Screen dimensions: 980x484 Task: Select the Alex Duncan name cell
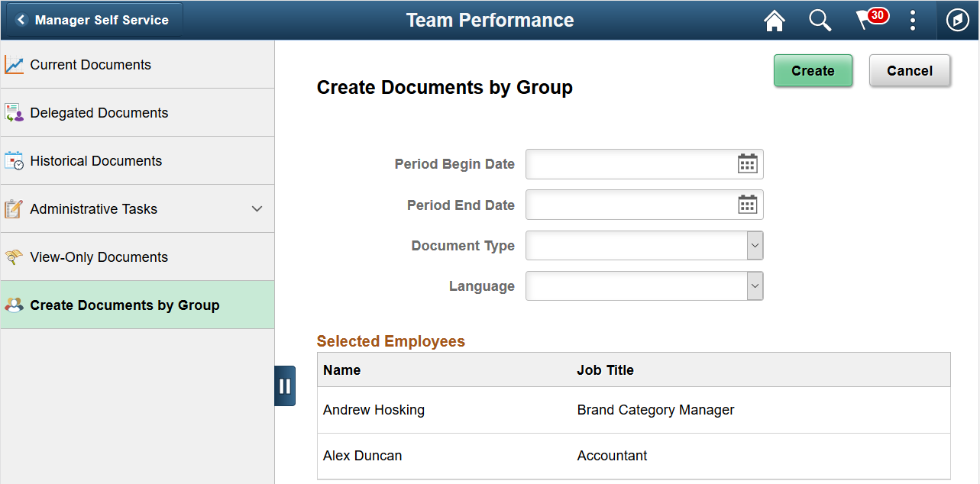point(362,456)
